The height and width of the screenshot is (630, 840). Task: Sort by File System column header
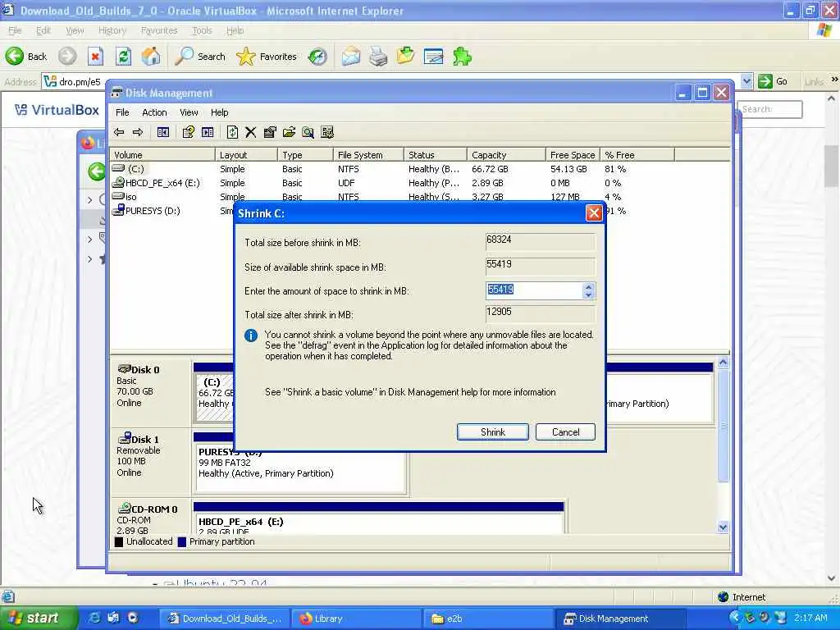[x=367, y=155]
